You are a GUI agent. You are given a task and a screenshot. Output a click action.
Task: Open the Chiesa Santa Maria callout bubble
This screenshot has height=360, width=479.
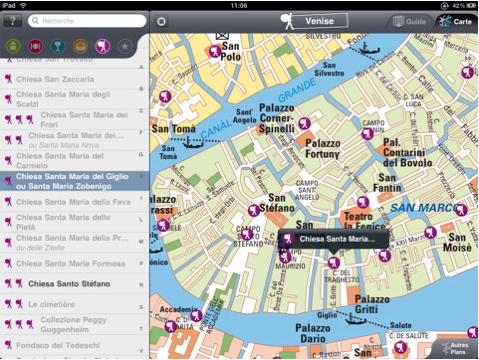(333, 239)
